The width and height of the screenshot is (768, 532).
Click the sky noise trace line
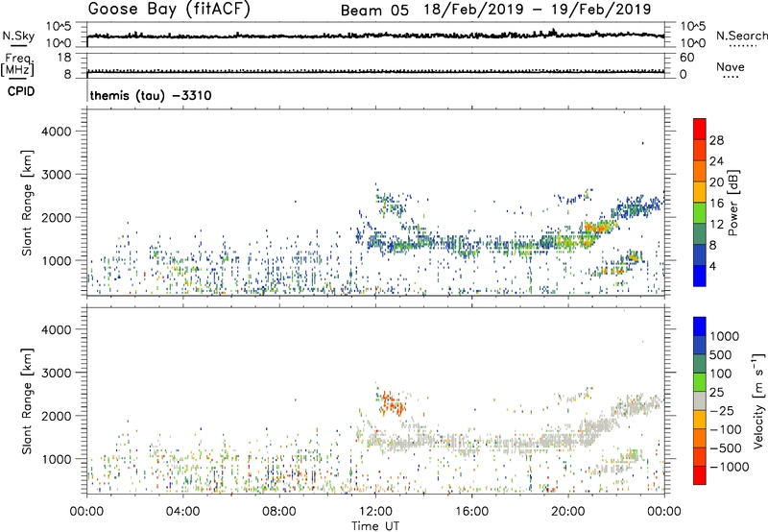pyautogui.click(x=375, y=36)
